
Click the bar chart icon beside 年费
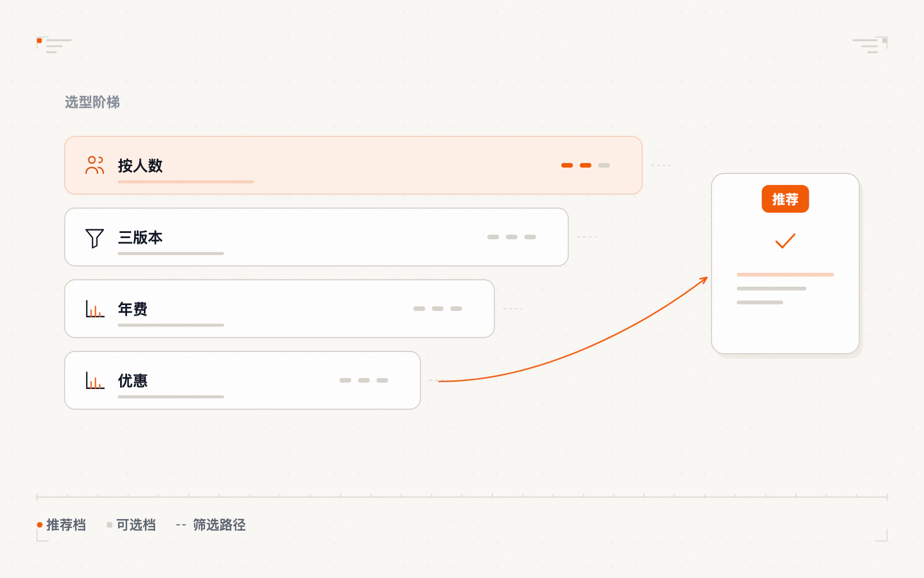point(95,309)
